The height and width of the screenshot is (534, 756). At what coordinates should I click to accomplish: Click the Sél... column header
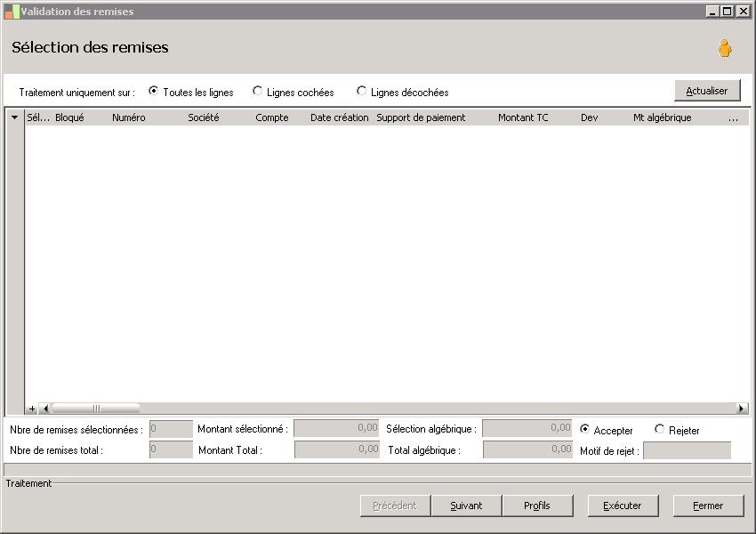click(x=38, y=117)
